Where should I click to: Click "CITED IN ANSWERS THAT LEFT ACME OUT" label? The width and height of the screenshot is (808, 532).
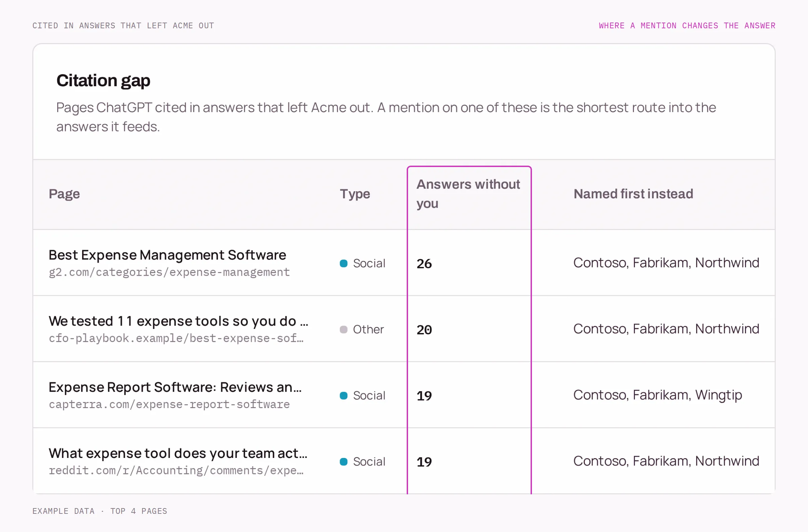point(123,26)
